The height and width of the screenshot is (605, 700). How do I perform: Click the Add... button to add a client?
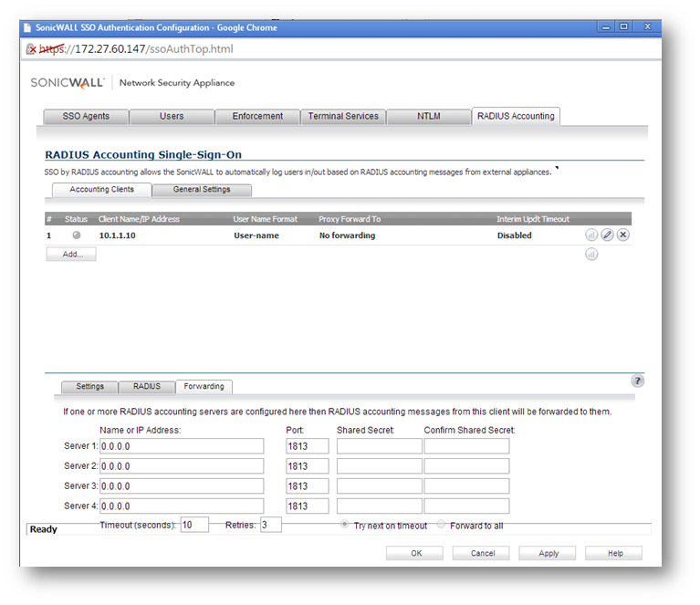click(72, 255)
